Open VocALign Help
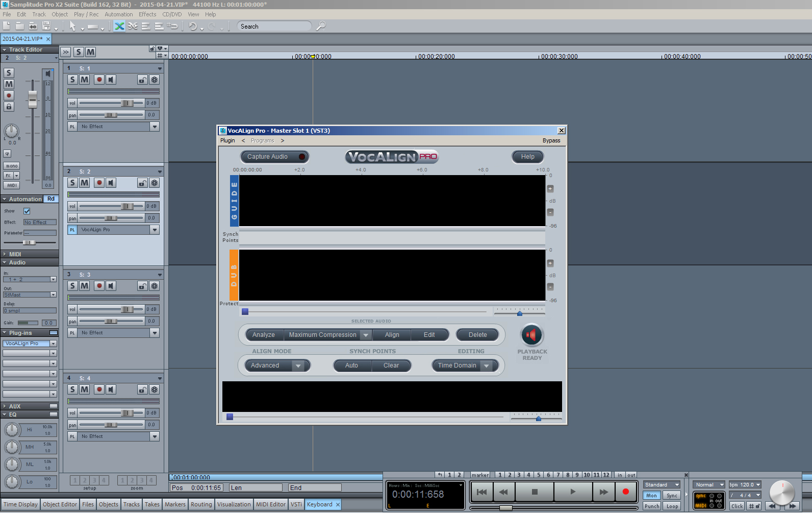This screenshot has height=513, width=812. coord(528,157)
